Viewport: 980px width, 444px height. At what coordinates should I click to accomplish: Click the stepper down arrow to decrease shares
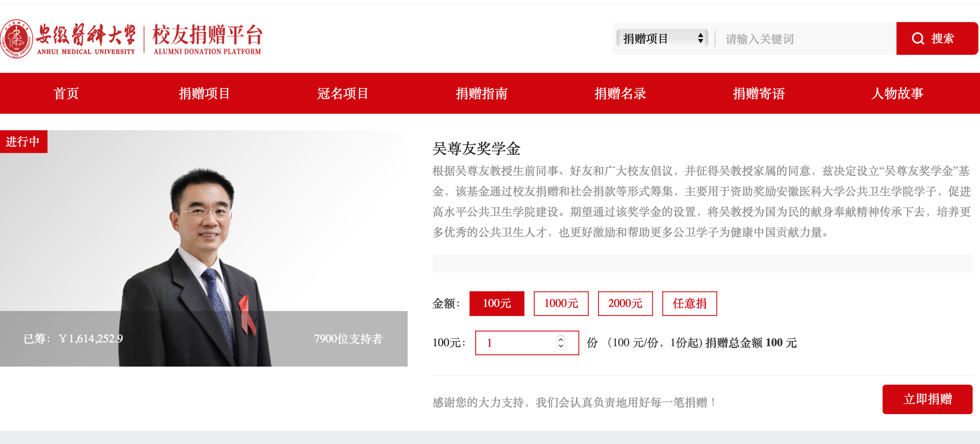560,347
